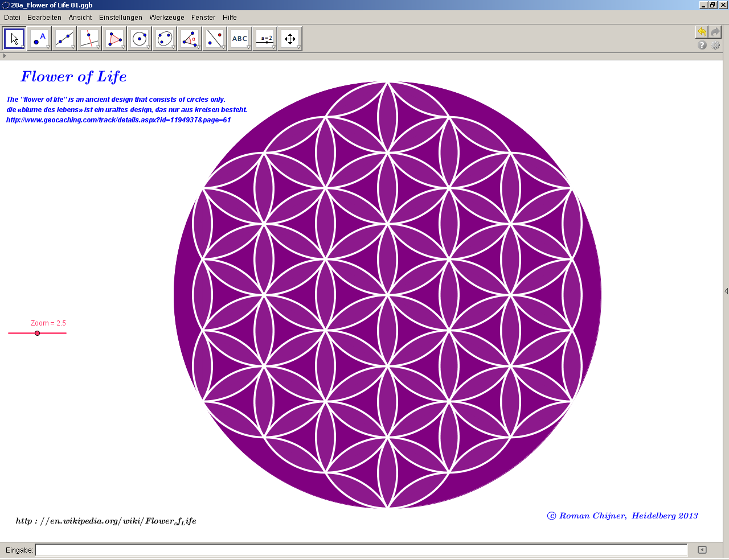The image size is (729, 560).
Task: Choose the Ellipse tool
Action: [165, 39]
